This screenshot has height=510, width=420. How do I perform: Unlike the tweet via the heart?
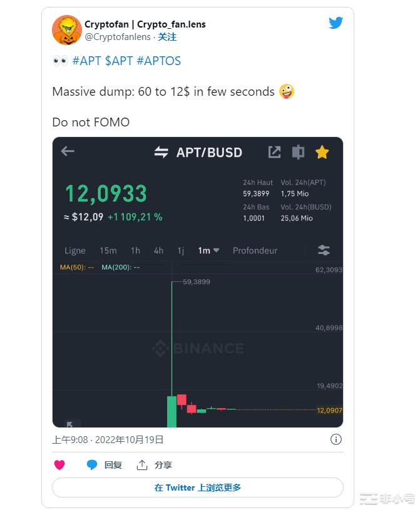[59, 465]
